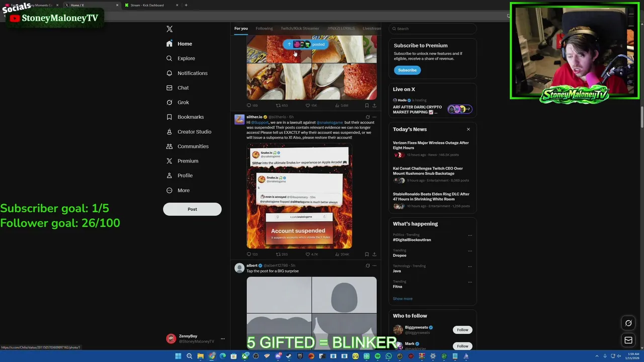This screenshot has height=362, width=644.
Task: Open Chat in the sidebar
Action: pyautogui.click(x=177, y=87)
